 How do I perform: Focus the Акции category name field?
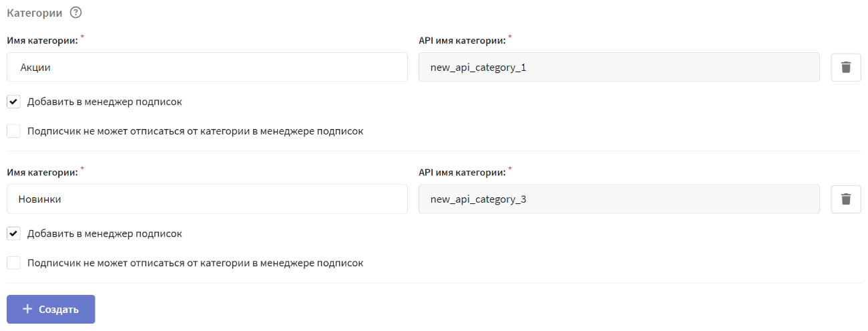tap(207, 67)
